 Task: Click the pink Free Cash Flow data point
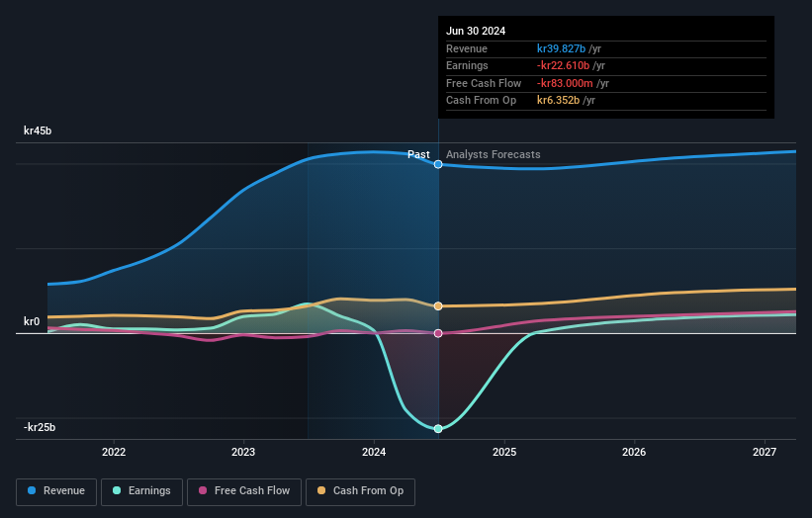point(438,333)
